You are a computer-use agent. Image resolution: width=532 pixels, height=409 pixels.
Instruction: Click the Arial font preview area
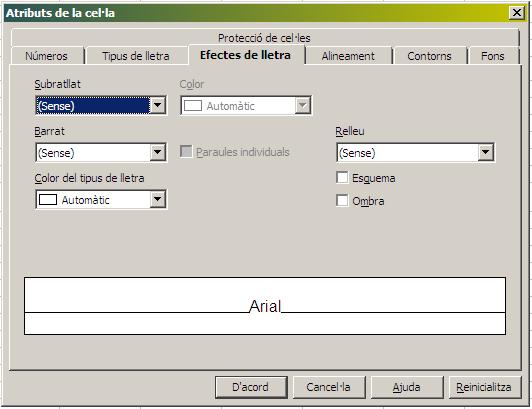point(265,306)
